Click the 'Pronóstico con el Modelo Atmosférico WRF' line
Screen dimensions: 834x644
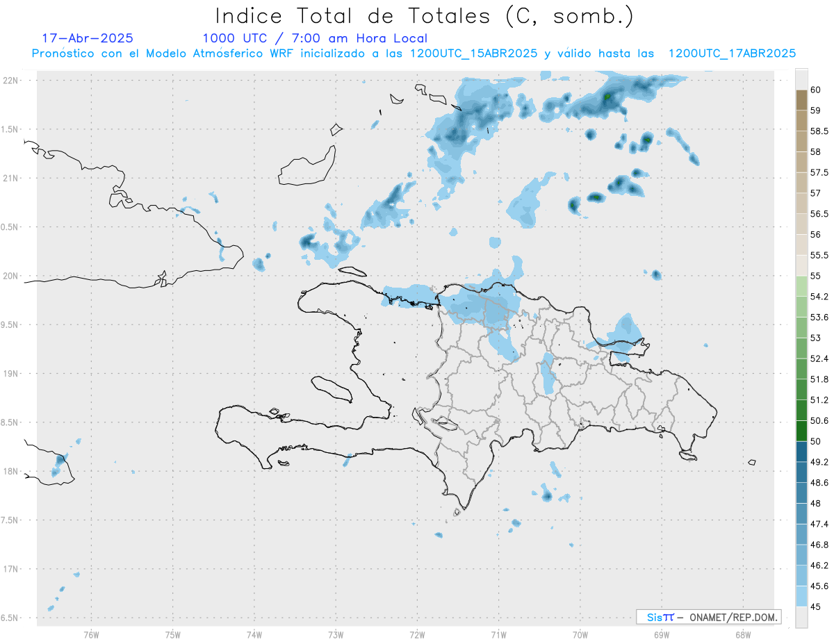click(x=414, y=53)
